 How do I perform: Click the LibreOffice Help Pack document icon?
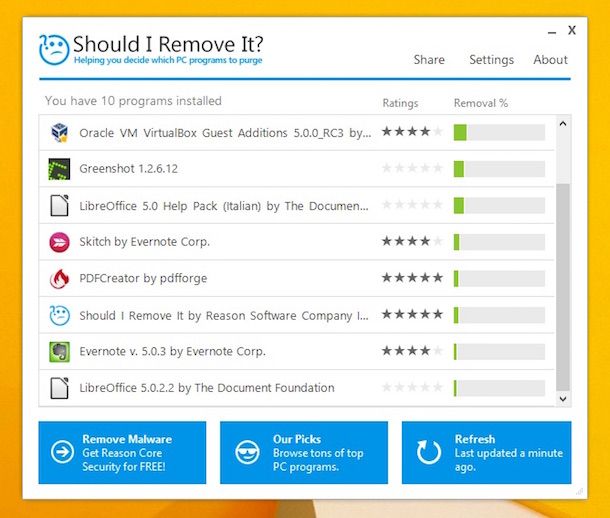[x=60, y=205]
